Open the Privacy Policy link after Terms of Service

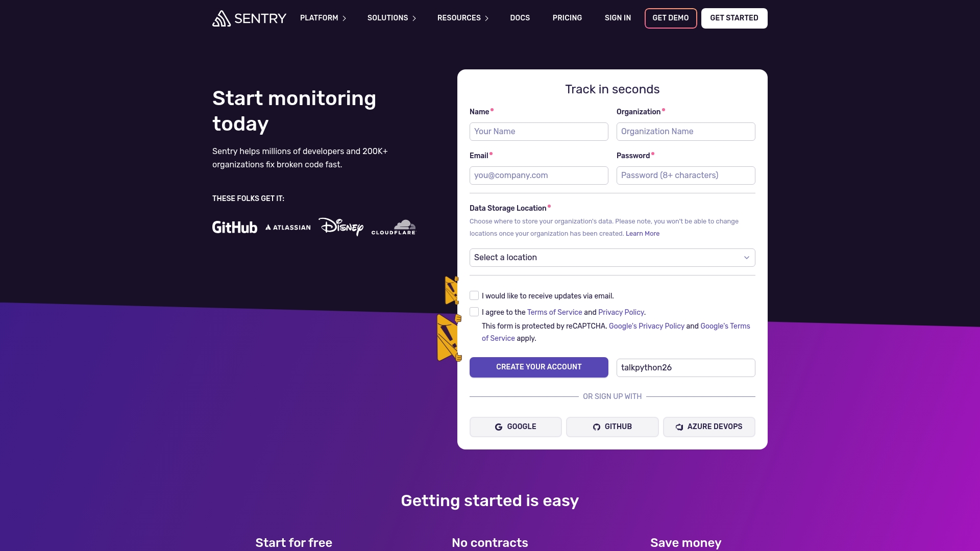point(621,312)
